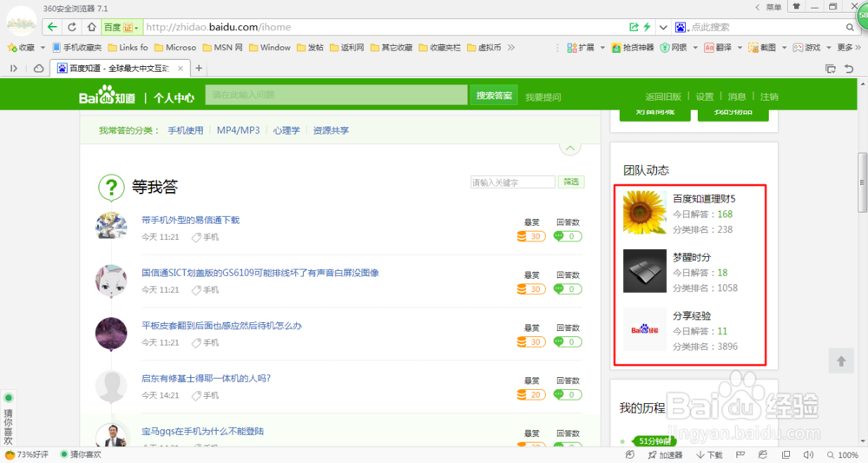
Task: Open the 翻译 translate extension
Action: point(718,48)
